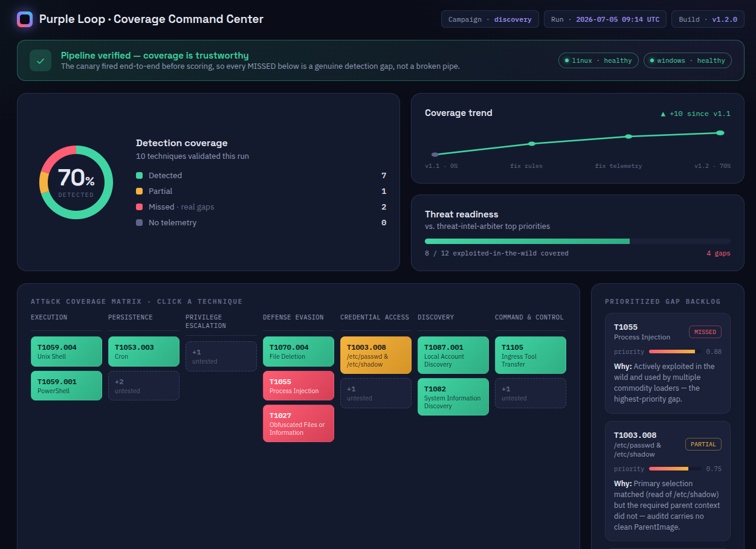Click the CREDENTIAL ACCESS column header

coord(375,317)
